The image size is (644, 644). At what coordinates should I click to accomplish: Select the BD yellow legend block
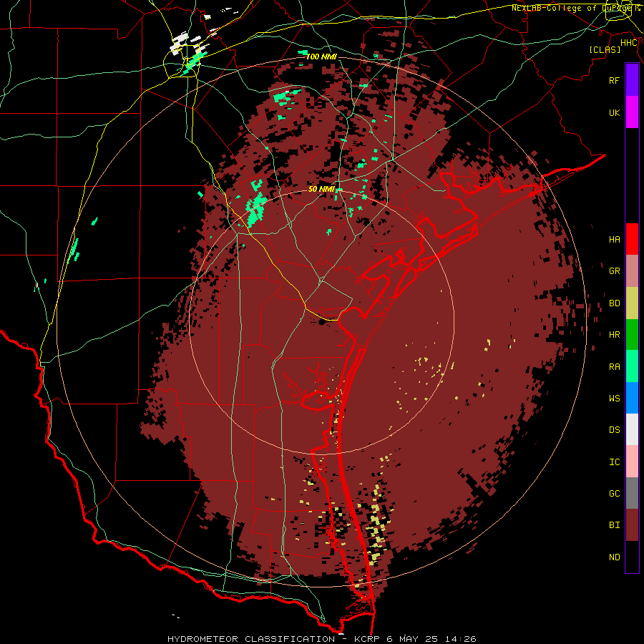(632, 303)
